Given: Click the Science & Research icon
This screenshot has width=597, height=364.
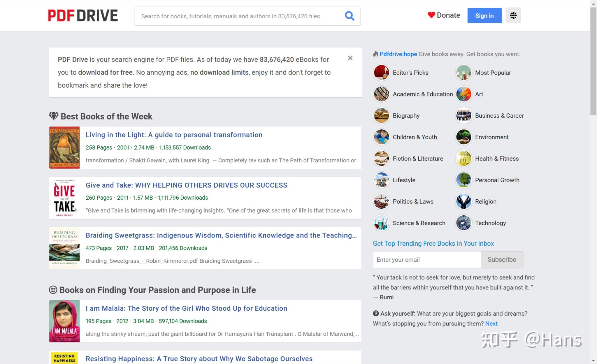Looking at the screenshot, I should click(381, 223).
